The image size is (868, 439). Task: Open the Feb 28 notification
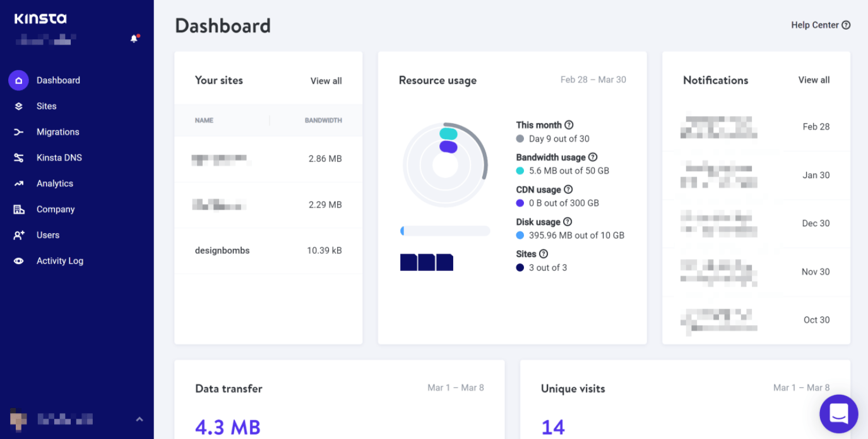click(756, 127)
